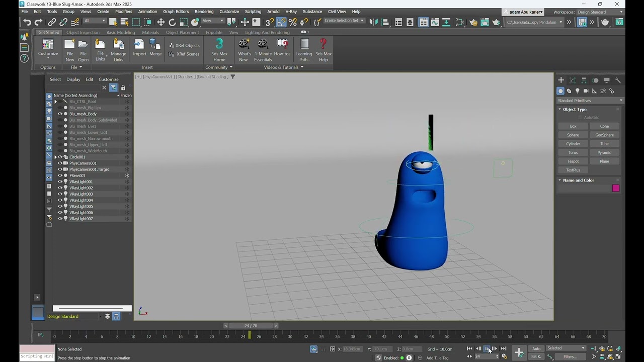Viewport: 644px width, 362px height.
Task: Toggle visibility eye of Plane001
Action: click(x=60, y=175)
